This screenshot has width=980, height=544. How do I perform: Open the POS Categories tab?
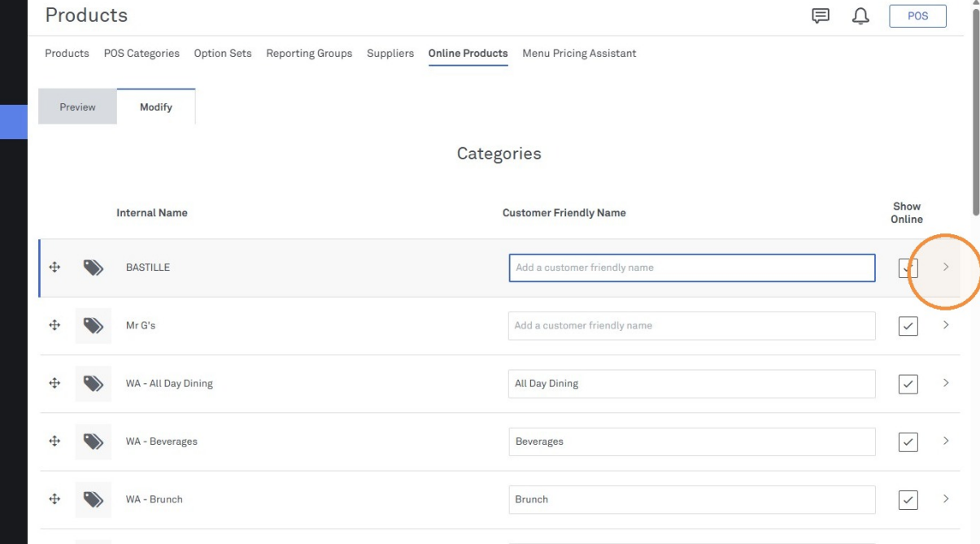tap(142, 53)
